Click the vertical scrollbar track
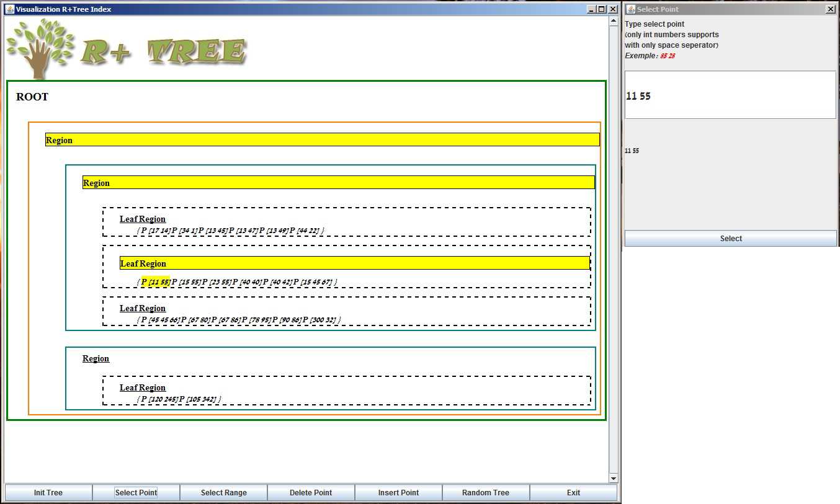The image size is (840, 504). coord(614,250)
